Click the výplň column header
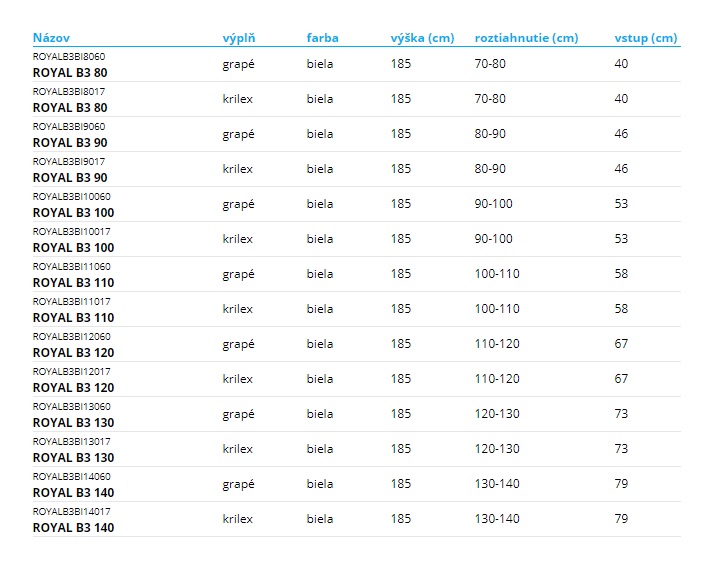 click(238, 38)
